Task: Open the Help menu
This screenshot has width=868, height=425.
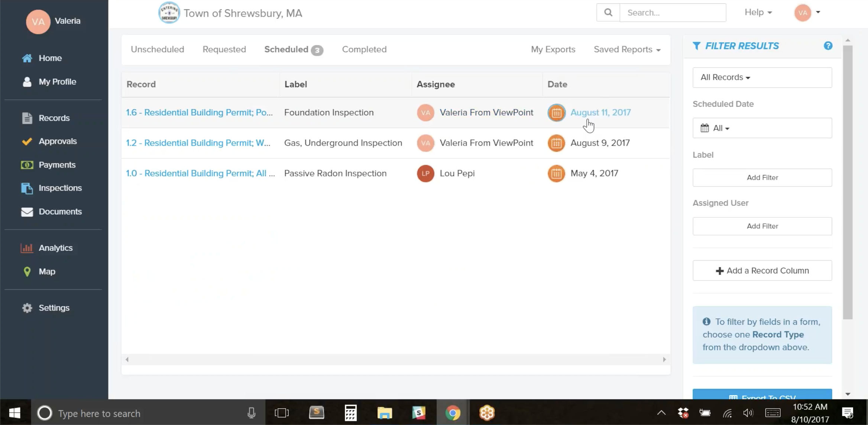Action: [x=758, y=12]
